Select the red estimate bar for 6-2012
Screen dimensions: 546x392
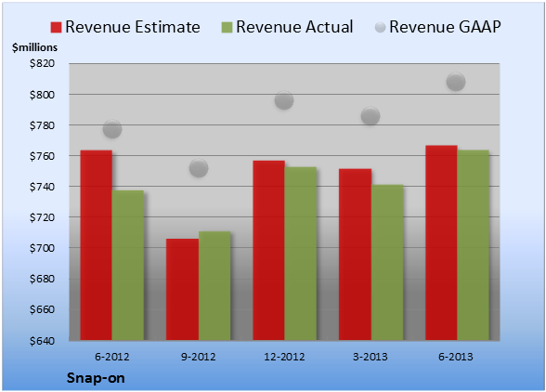click(97, 245)
